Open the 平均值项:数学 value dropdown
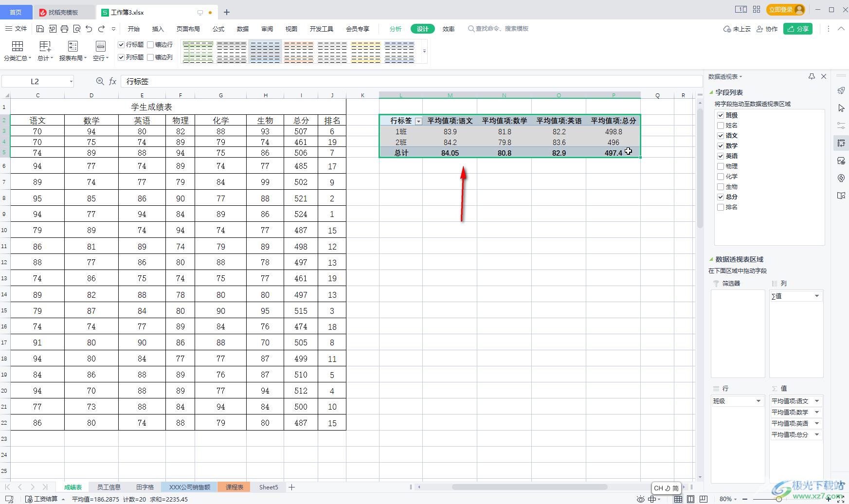849x504 pixels. pyautogui.click(x=817, y=412)
